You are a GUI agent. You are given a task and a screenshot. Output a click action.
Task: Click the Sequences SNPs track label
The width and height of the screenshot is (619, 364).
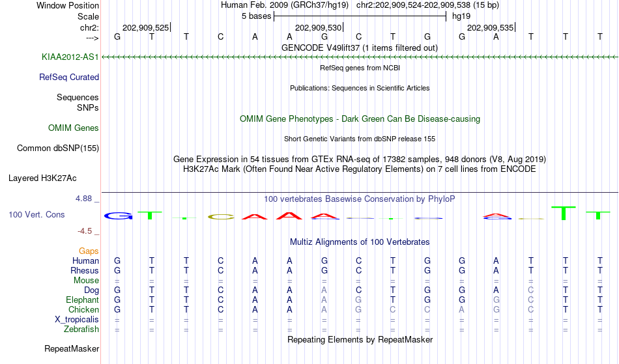coord(78,102)
